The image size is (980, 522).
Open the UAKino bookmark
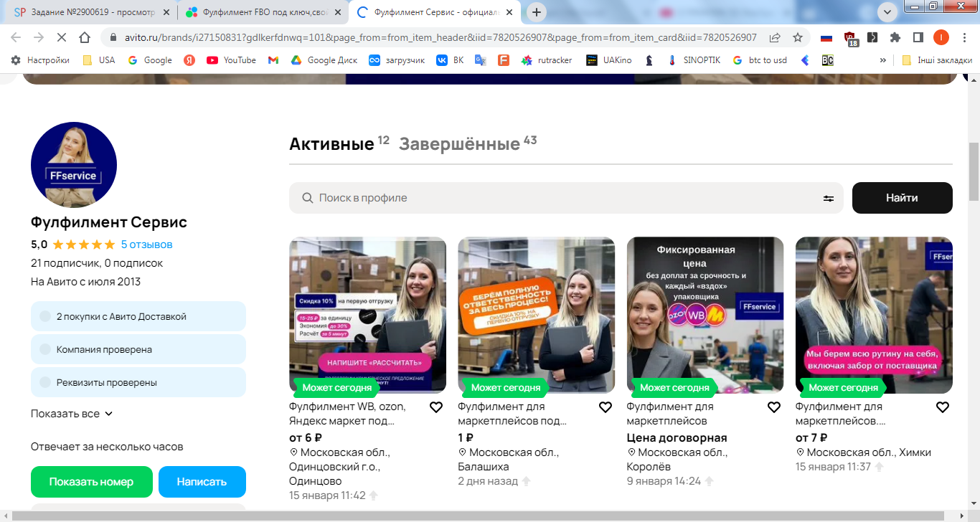(608, 60)
